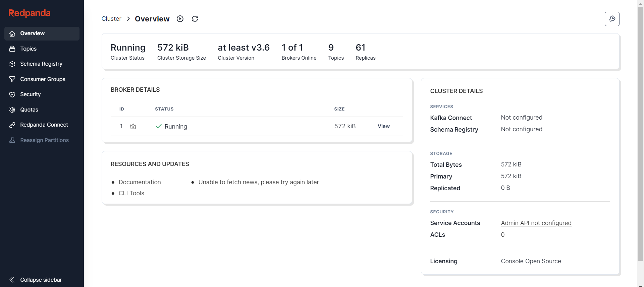This screenshot has width=644, height=287.
Task: Open the Documentation link
Action: click(140, 182)
